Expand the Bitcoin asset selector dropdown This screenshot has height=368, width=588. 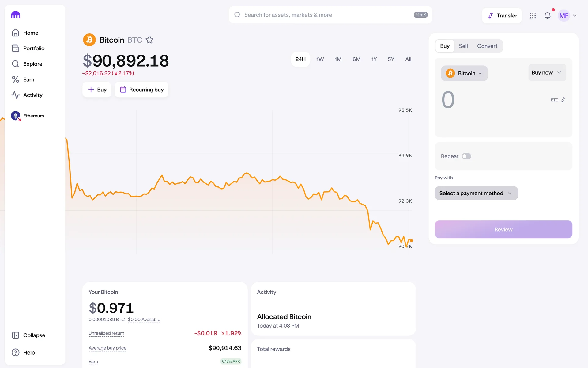(x=464, y=73)
